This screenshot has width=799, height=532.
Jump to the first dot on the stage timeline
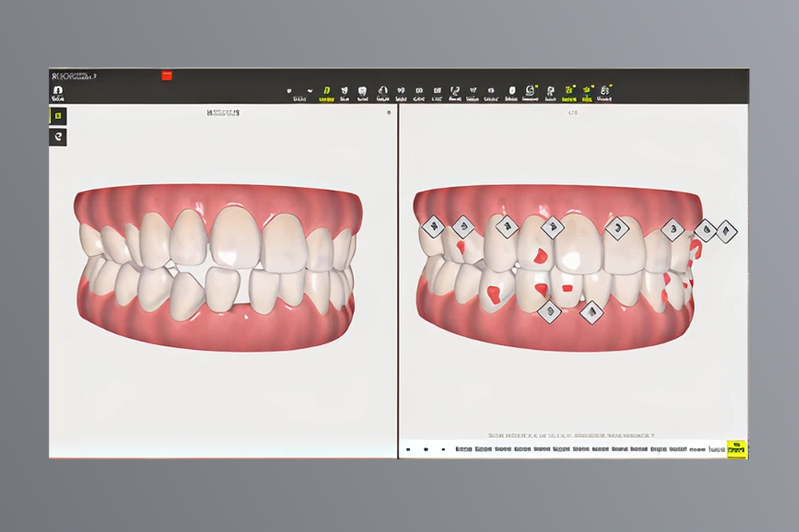tap(408, 451)
